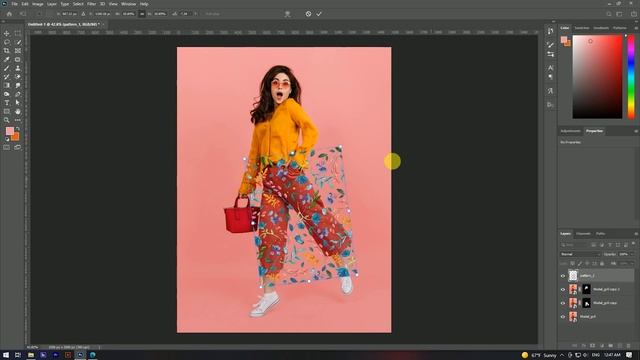Toggle visibility of Model_girl copy layer
640x360 pixels.
[563, 303]
